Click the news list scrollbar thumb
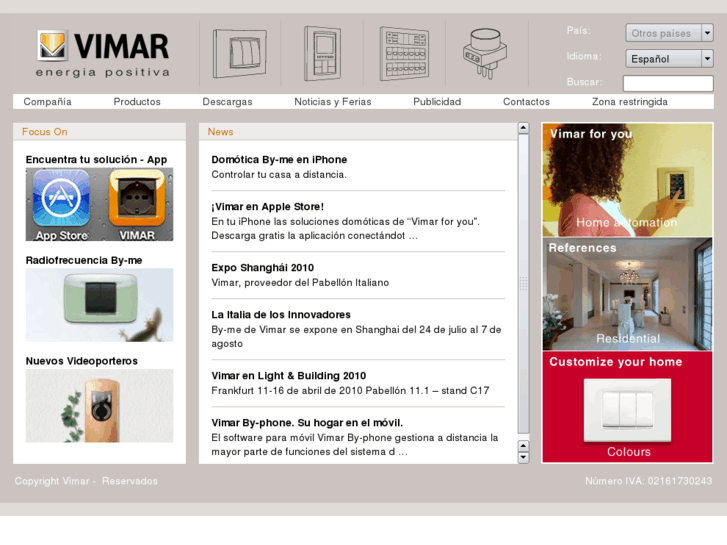The height and width of the screenshot is (545, 727). (523, 283)
